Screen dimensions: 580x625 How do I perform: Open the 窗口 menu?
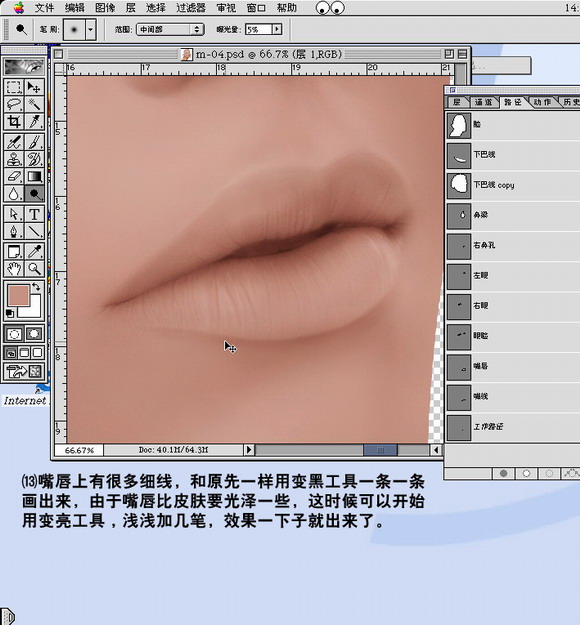(x=256, y=8)
